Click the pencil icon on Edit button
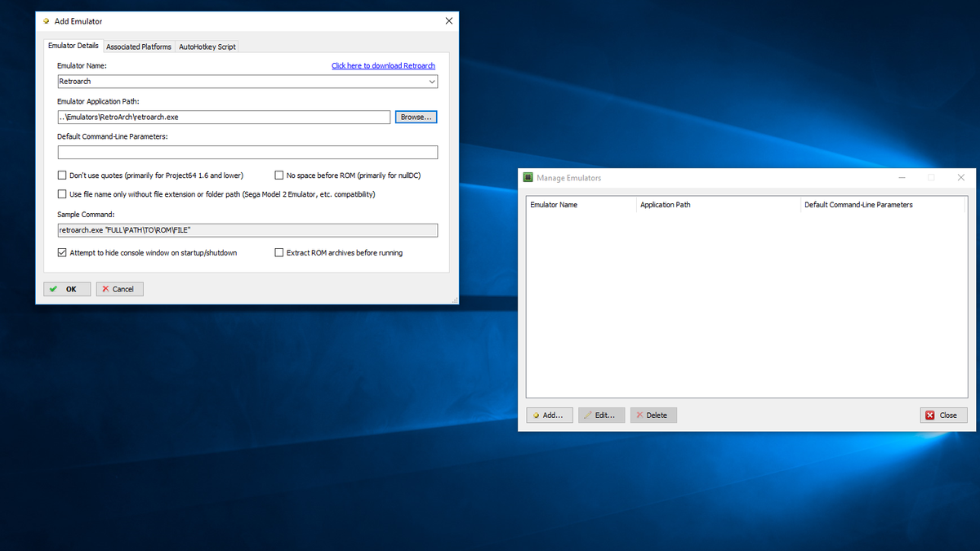This screenshot has height=551, width=980. (x=590, y=415)
